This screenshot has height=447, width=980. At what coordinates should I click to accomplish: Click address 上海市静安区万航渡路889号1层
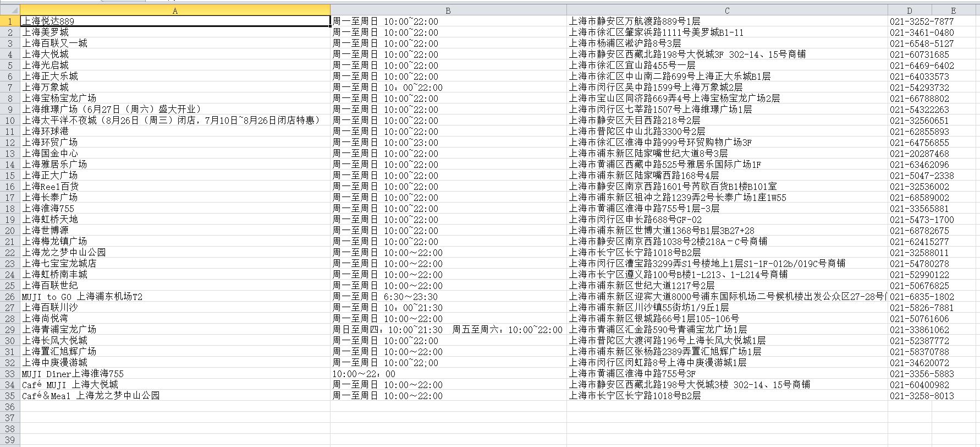727,21
